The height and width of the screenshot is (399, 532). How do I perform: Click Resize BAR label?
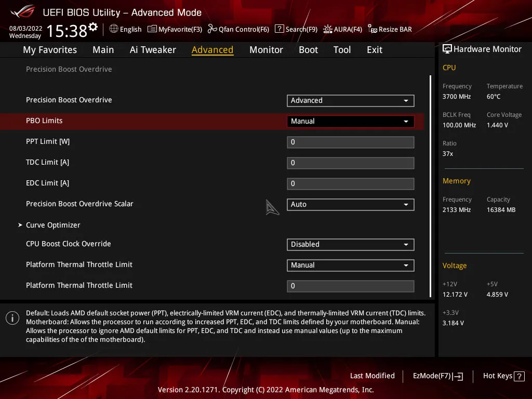tap(395, 29)
